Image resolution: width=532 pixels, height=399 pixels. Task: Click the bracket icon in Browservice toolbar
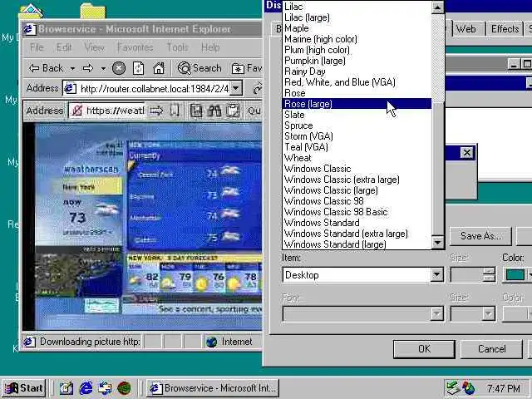tap(175, 111)
